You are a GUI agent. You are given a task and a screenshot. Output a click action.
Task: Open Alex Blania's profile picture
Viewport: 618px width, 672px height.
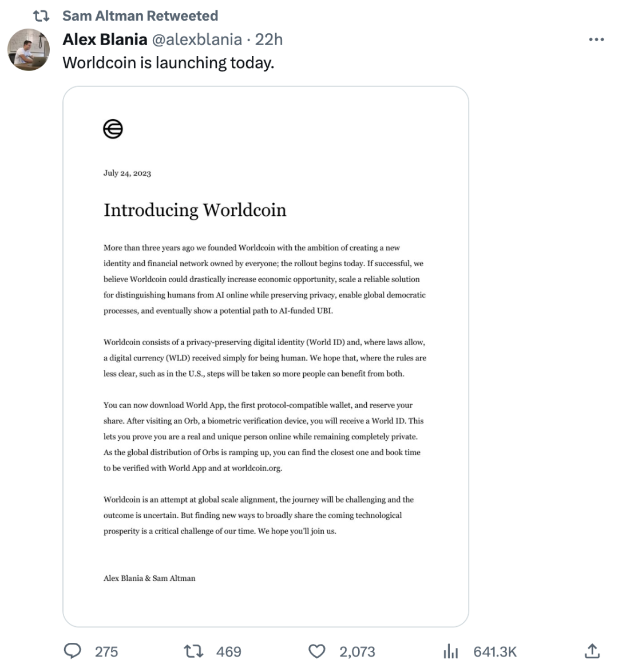tap(29, 50)
